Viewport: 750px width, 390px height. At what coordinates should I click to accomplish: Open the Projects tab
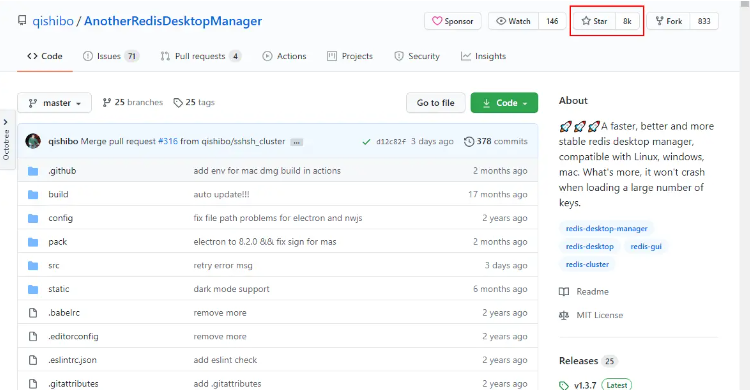pyautogui.click(x=350, y=56)
